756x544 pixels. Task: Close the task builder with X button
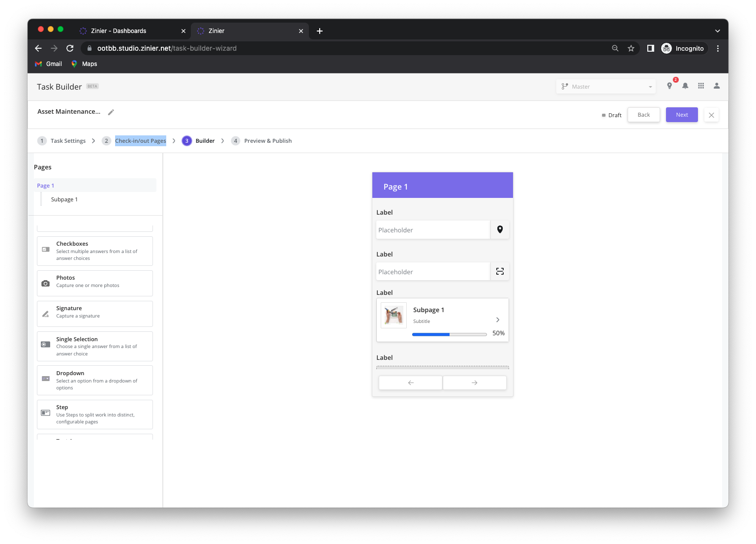click(711, 115)
